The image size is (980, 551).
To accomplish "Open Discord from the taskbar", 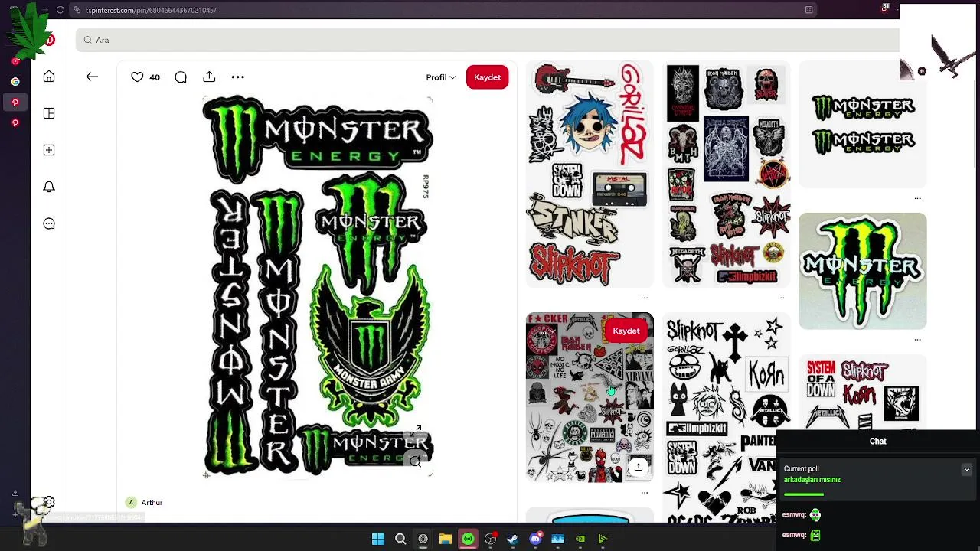I will tap(535, 539).
